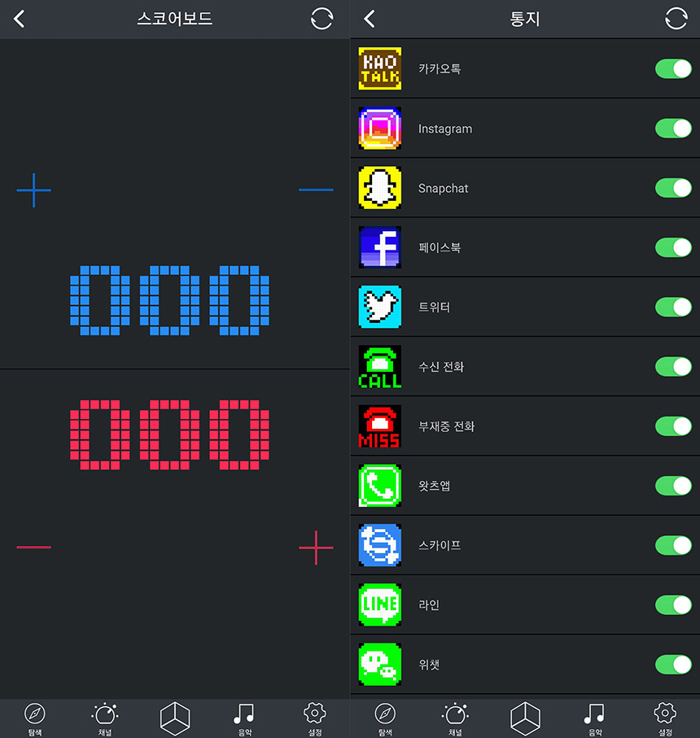The image size is (700, 738).
Task: Open the red MISS phone icon
Action: (380, 426)
